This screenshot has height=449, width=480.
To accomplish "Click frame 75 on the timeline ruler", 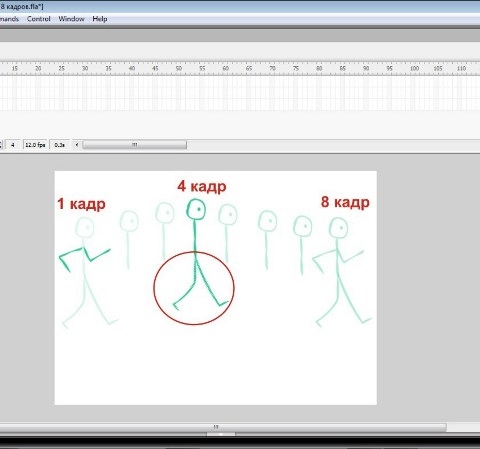I will 296,68.
